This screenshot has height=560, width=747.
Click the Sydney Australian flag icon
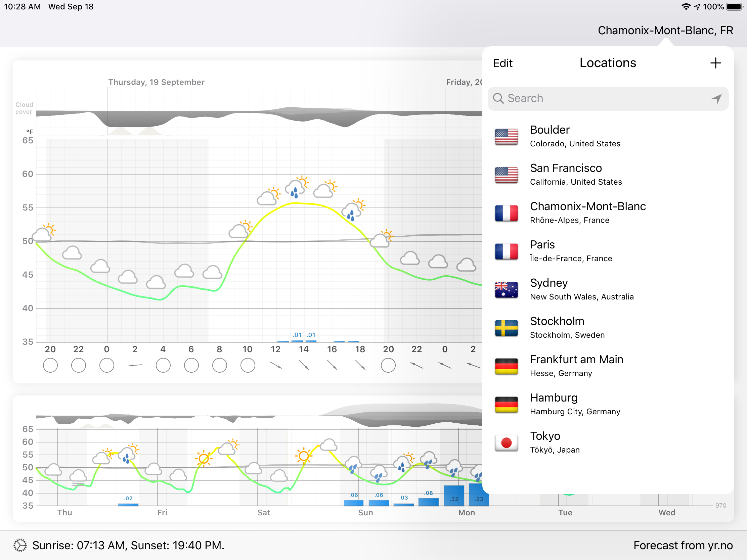(506, 290)
